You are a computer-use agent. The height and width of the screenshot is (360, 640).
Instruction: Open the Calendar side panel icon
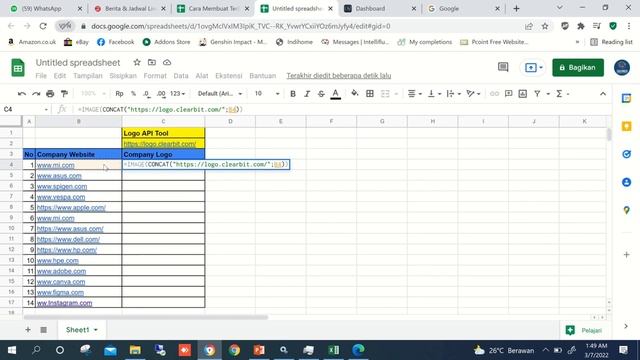click(627, 98)
